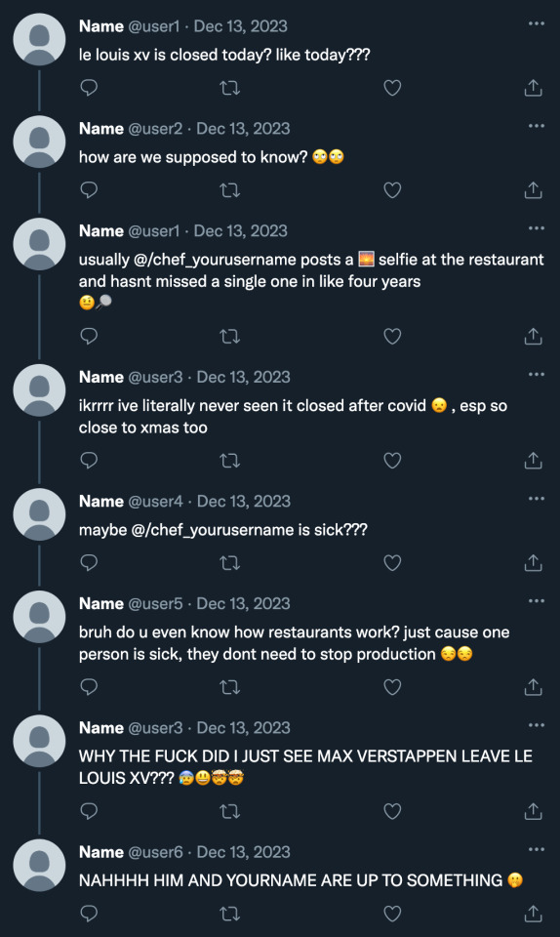Like the 'UP TO SOMETHING' tweet by user6
Viewport: 560px width, 937px height.
click(392, 914)
